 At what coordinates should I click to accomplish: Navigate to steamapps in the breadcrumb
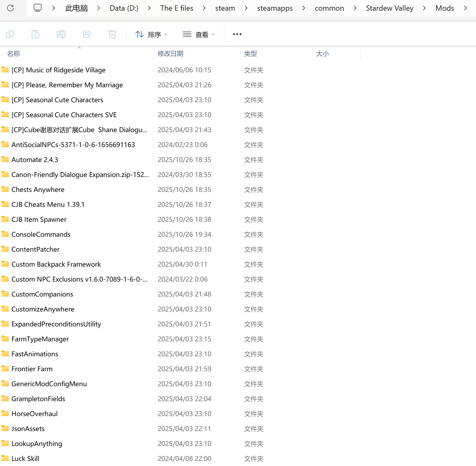coord(275,8)
